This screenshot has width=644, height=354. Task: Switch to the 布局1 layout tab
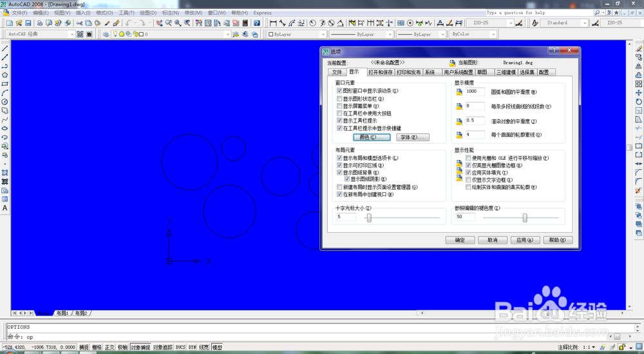[62, 313]
